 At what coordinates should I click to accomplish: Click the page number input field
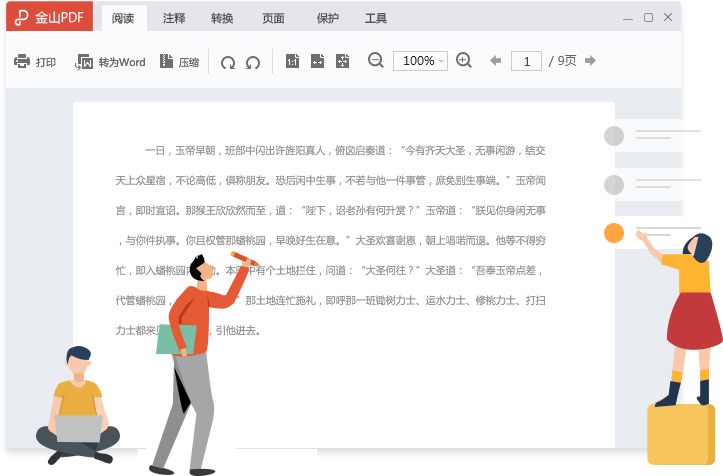(525, 61)
